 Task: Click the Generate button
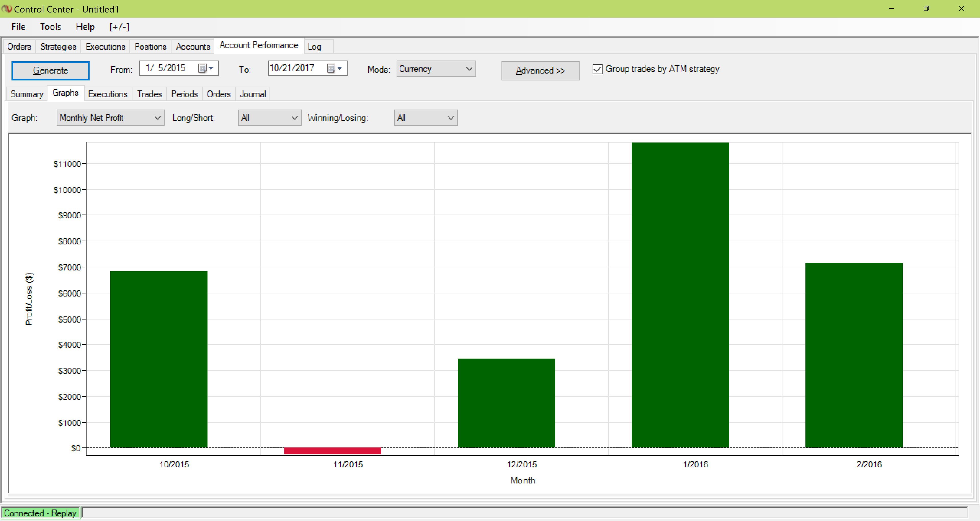[x=50, y=70]
